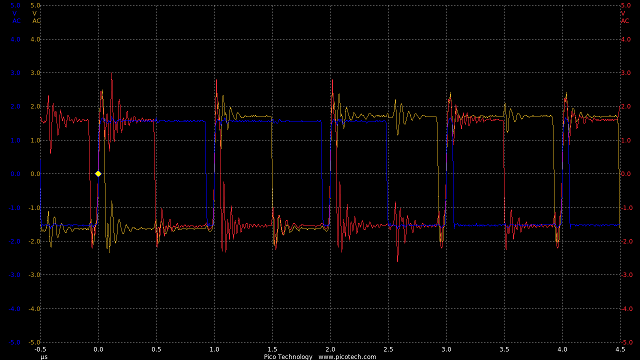
Task: Click the www.picotech.com link text
Action: click(x=347, y=357)
